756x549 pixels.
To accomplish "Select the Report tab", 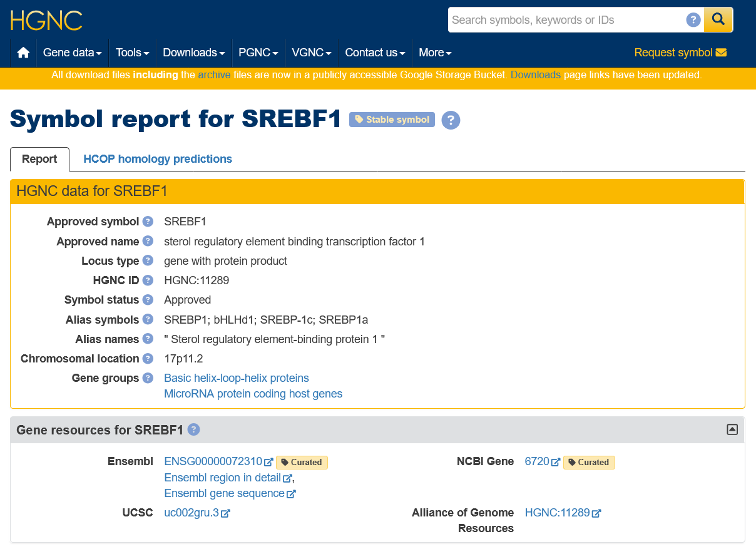I will pyautogui.click(x=39, y=159).
